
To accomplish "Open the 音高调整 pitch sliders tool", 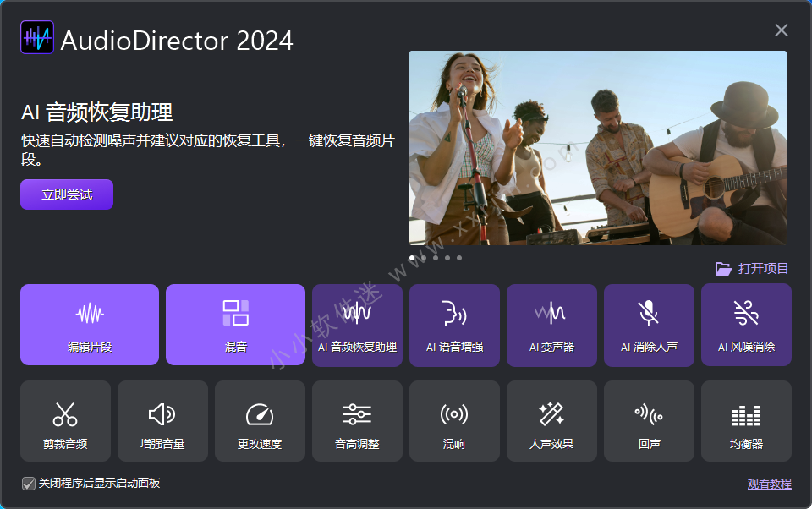I will (357, 420).
